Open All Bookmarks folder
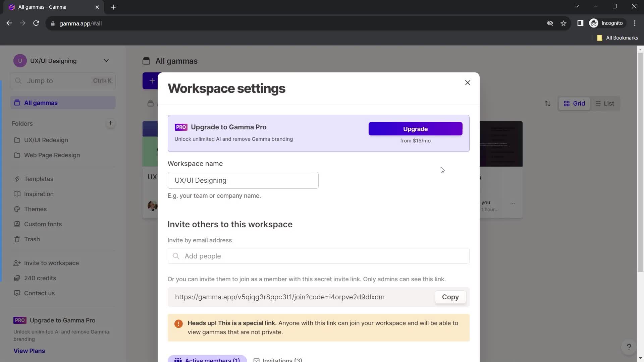The image size is (644, 362). tap(618, 38)
